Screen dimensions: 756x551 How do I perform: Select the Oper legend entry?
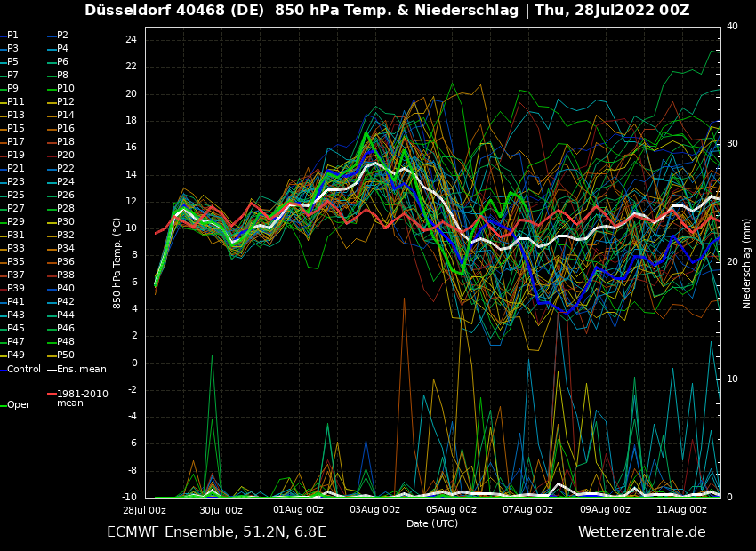(18, 404)
